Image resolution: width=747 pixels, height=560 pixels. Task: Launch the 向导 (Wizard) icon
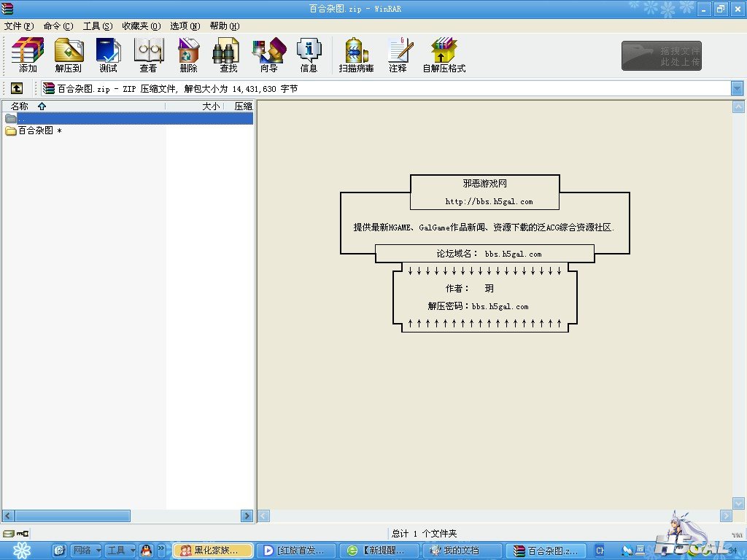[268, 55]
